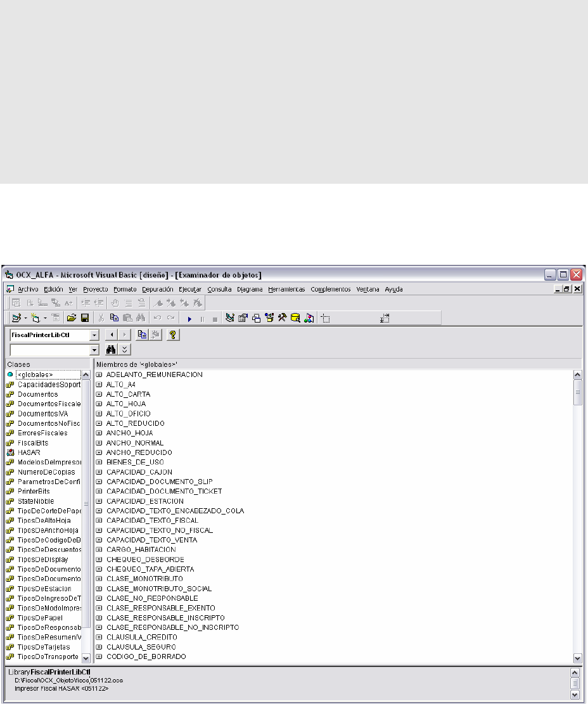
Task: Open the Form Layout Window icon
Action: (256, 318)
